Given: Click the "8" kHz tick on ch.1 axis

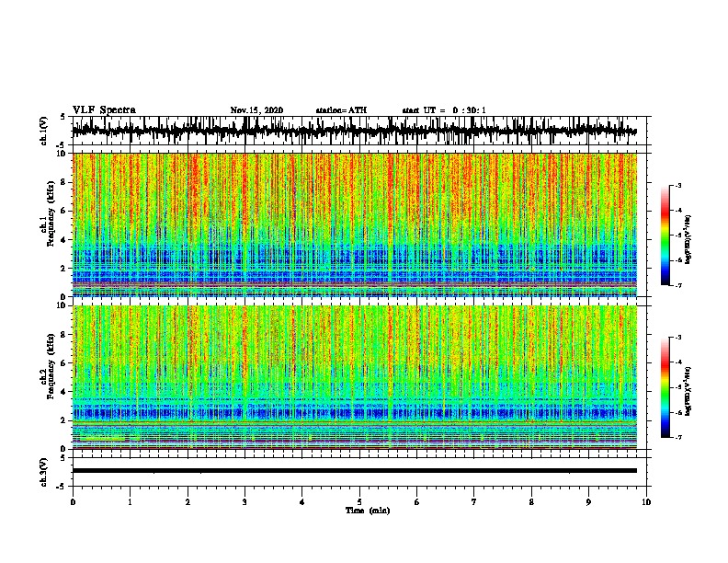Looking at the screenshot, I should click(x=64, y=182).
